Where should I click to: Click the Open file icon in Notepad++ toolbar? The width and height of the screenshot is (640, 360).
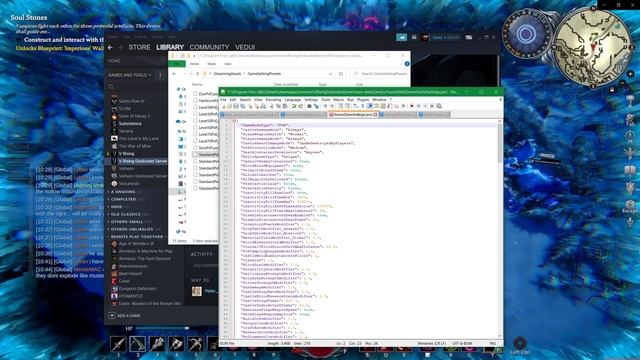[229, 106]
